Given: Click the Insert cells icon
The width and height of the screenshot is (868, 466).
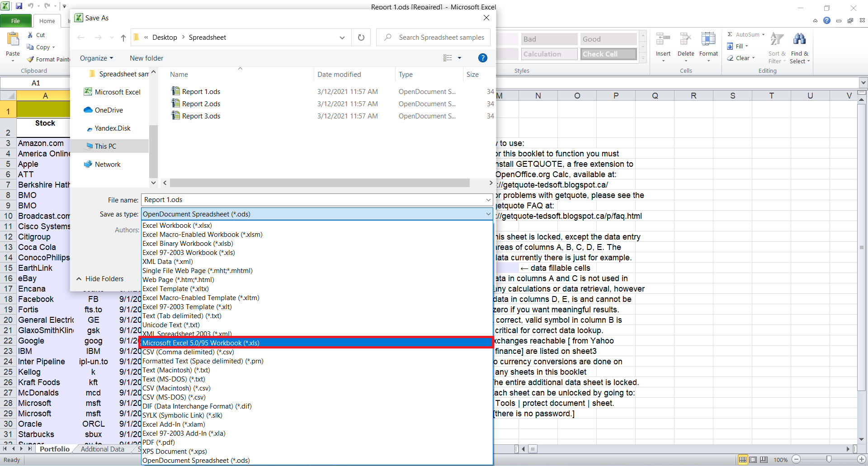Looking at the screenshot, I should pyautogui.click(x=663, y=40).
